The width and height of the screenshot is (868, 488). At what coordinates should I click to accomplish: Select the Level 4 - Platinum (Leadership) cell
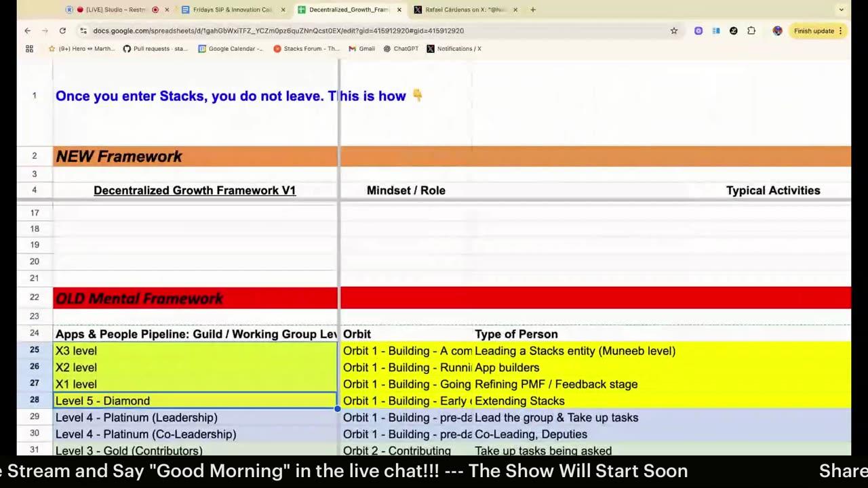coord(195,418)
